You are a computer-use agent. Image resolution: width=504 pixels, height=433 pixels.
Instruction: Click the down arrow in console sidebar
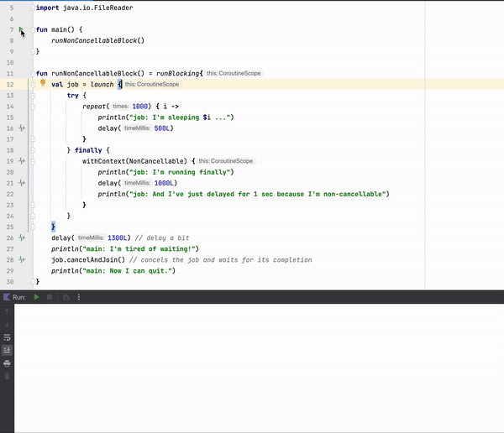pyautogui.click(x=8, y=324)
